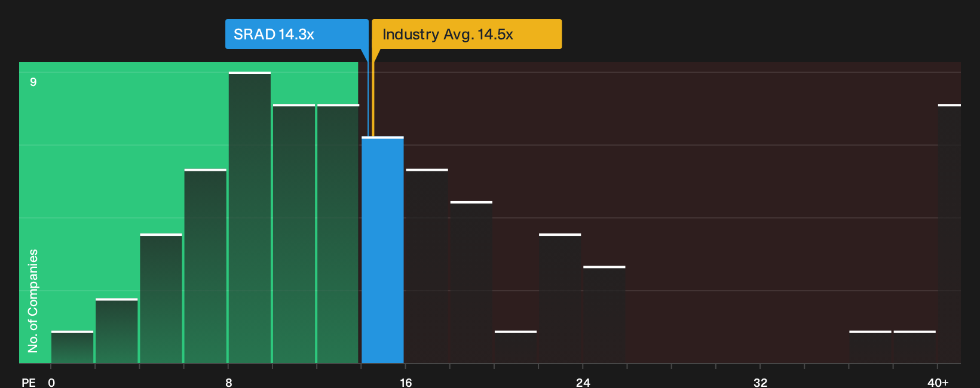Click the No. of Companies axis title
Image resolution: width=980 pixels, height=388 pixels.
tap(33, 300)
